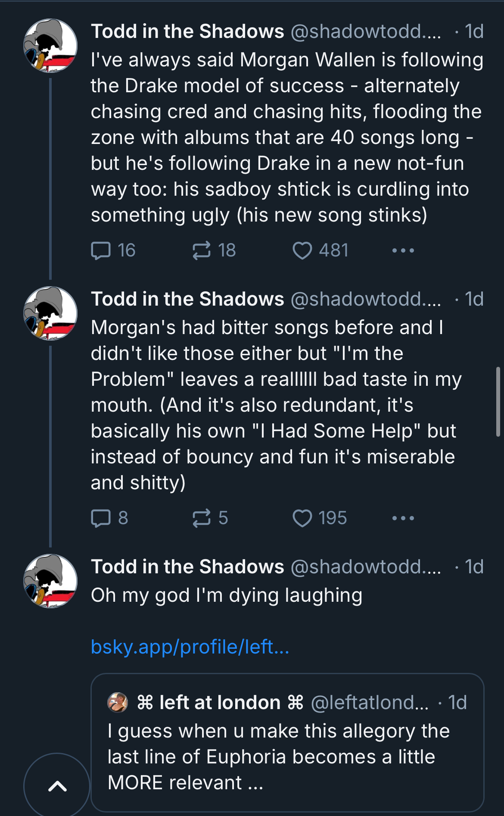Repost the post with 5 reposts
The image size is (504, 816).
point(210,518)
